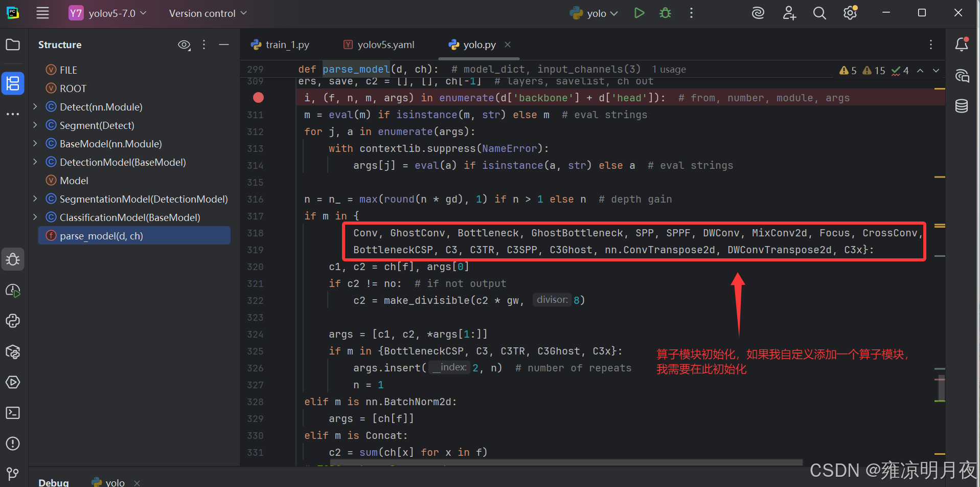Screen dimensions: 980x487
Task: Open the Database tool window
Action: click(962, 106)
